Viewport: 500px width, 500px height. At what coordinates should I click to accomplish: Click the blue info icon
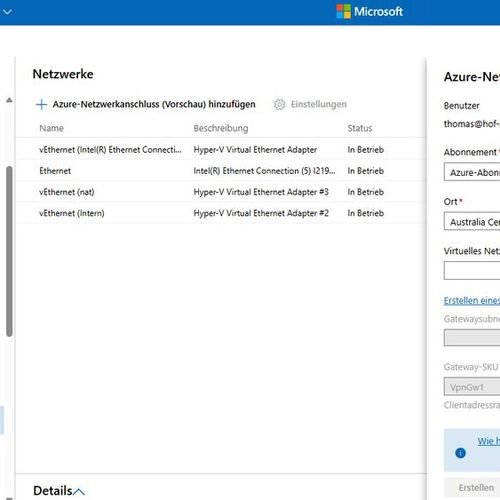click(x=460, y=453)
